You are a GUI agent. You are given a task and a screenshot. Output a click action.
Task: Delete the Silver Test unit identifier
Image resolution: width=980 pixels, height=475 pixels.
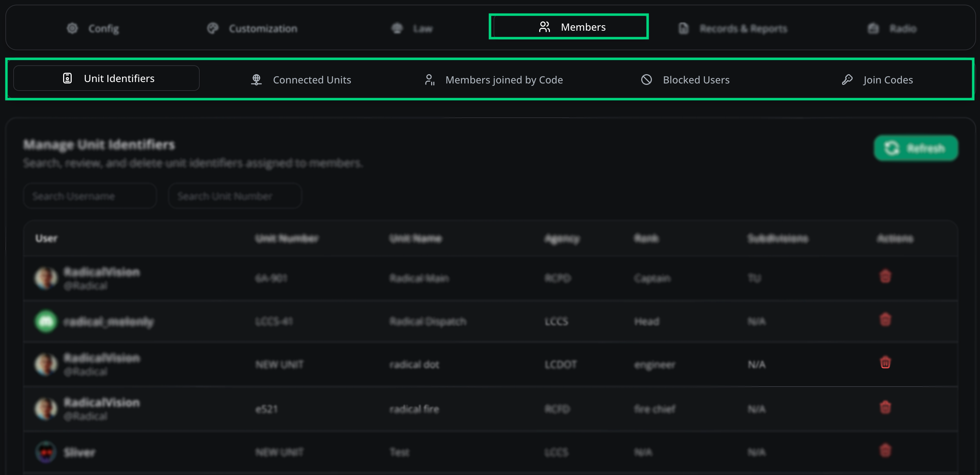(x=885, y=451)
